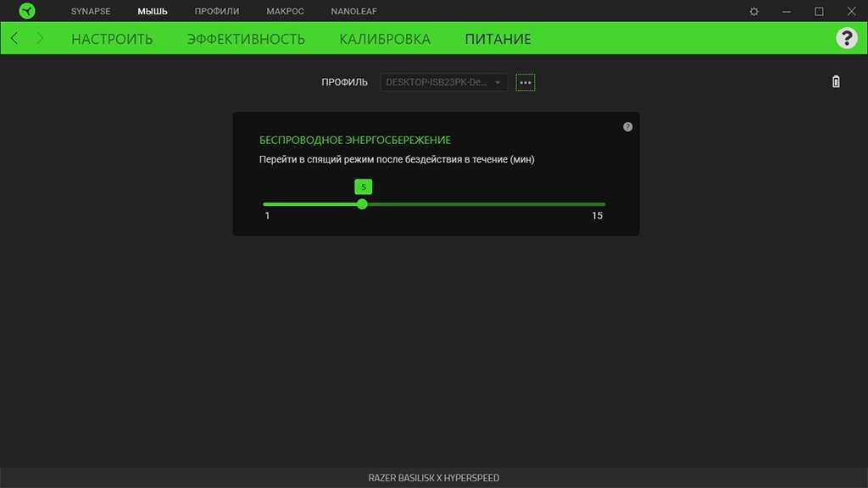Viewport: 868px width, 488px height.
Task: Open the ПРОФИЛИ tab
Action: [x=217, y=11]
